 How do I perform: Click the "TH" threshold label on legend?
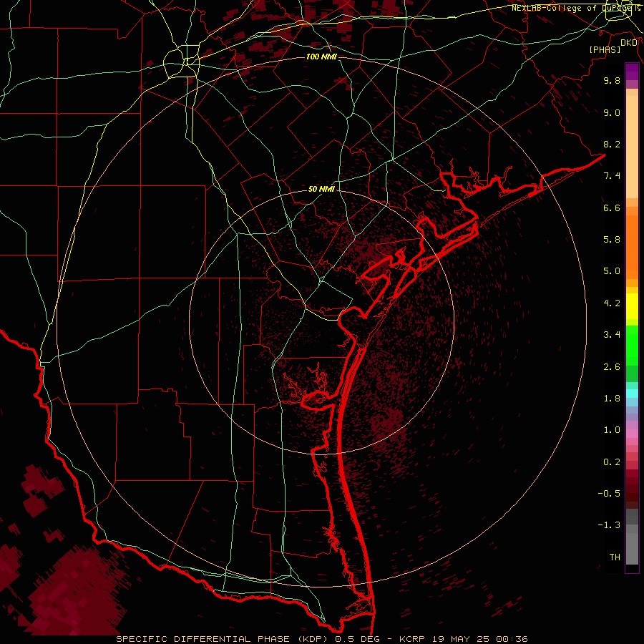click(615, 557)
